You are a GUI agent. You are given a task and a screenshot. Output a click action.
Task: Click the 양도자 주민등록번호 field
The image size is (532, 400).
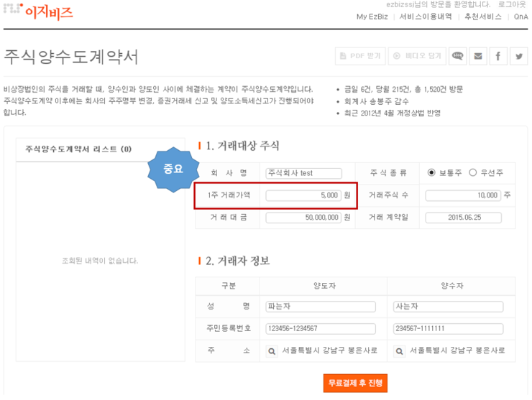(321, 328)
